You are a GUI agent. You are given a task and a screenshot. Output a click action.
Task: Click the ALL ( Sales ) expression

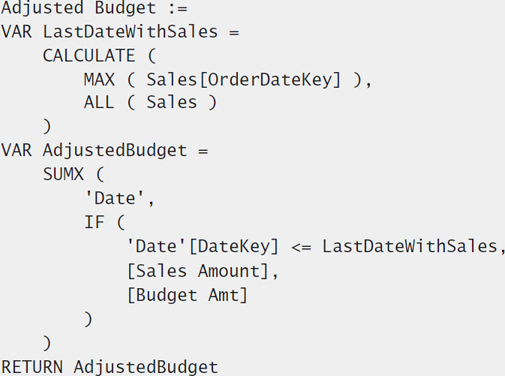[150, 102]
